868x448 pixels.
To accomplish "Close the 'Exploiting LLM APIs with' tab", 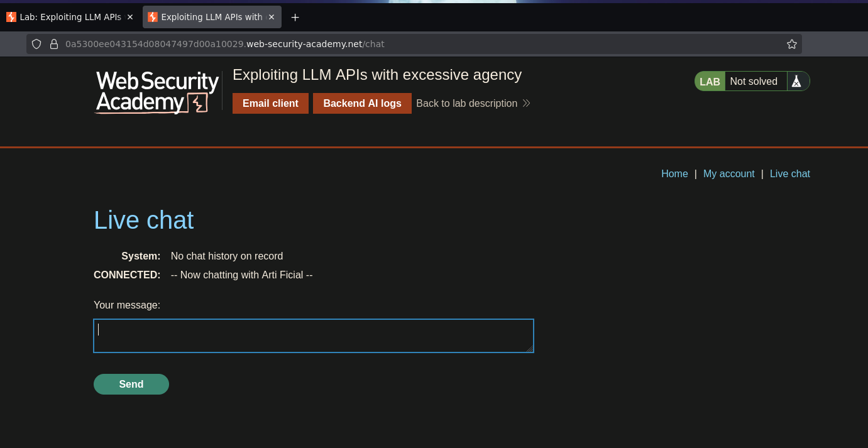I will [272, 17].
